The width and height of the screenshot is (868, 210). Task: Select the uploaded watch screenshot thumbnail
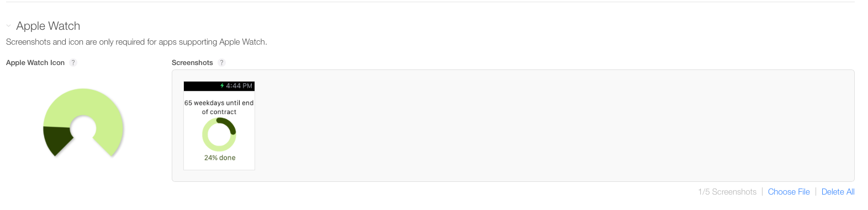[x=219, y=126]
